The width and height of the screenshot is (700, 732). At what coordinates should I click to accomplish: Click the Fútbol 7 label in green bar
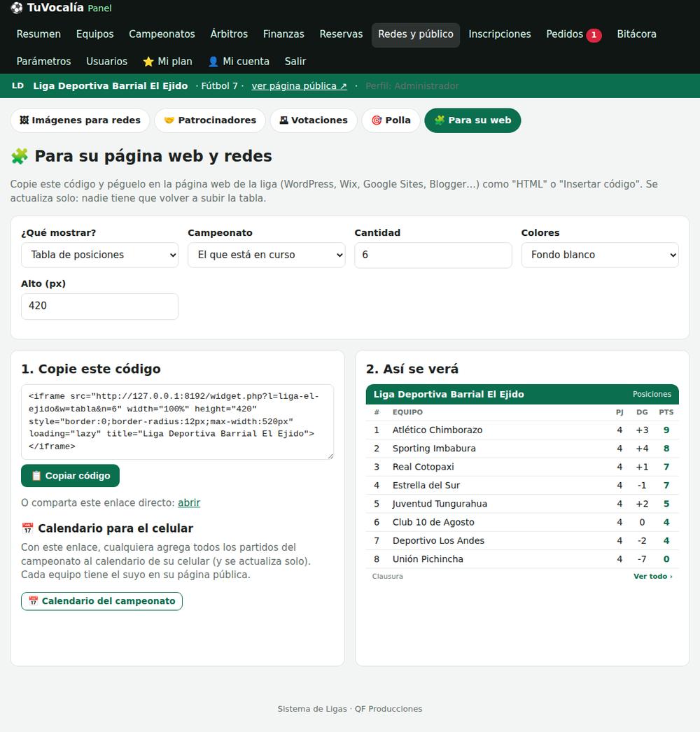(x=220, y=86)
